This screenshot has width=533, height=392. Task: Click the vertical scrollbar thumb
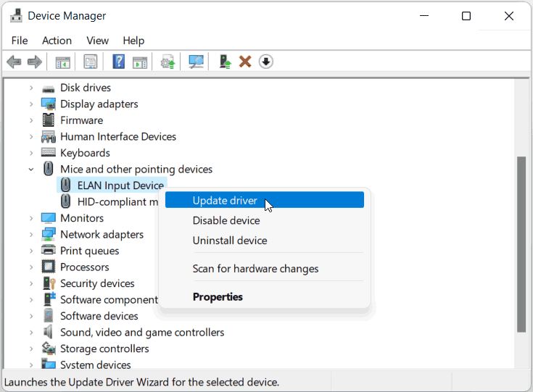coord(521,244)
